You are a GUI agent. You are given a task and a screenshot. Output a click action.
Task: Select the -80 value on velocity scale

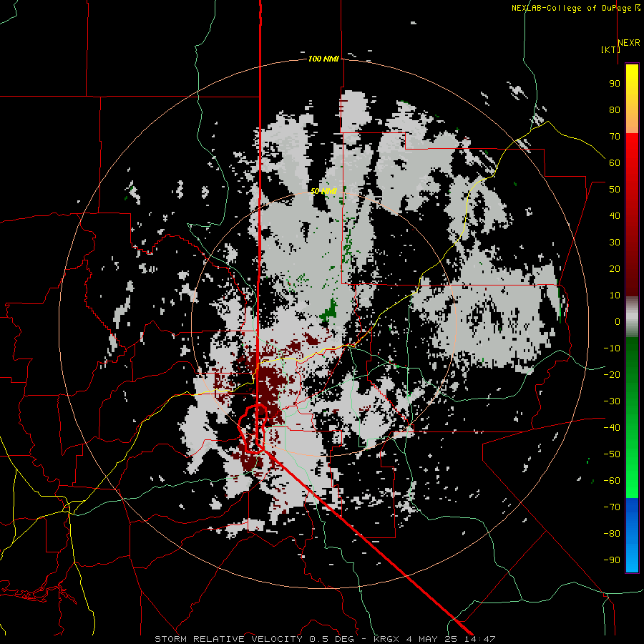[612, 534]
